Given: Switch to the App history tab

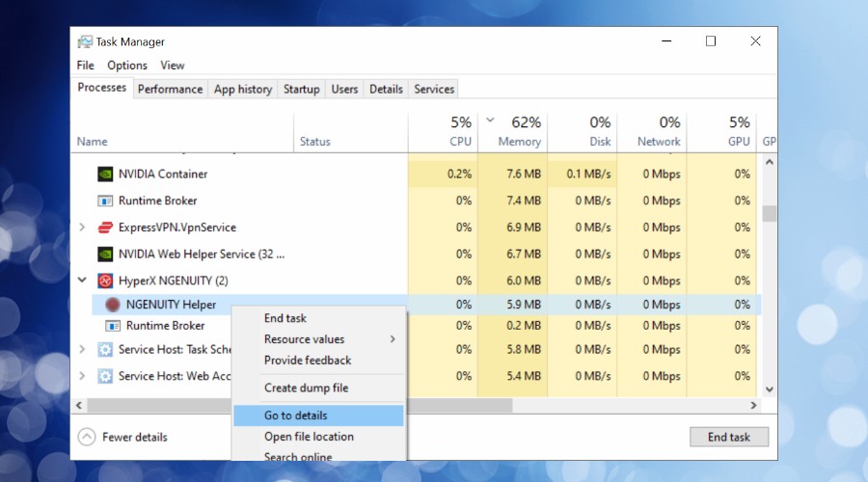Looking at the screenshot, I should 243,89.
